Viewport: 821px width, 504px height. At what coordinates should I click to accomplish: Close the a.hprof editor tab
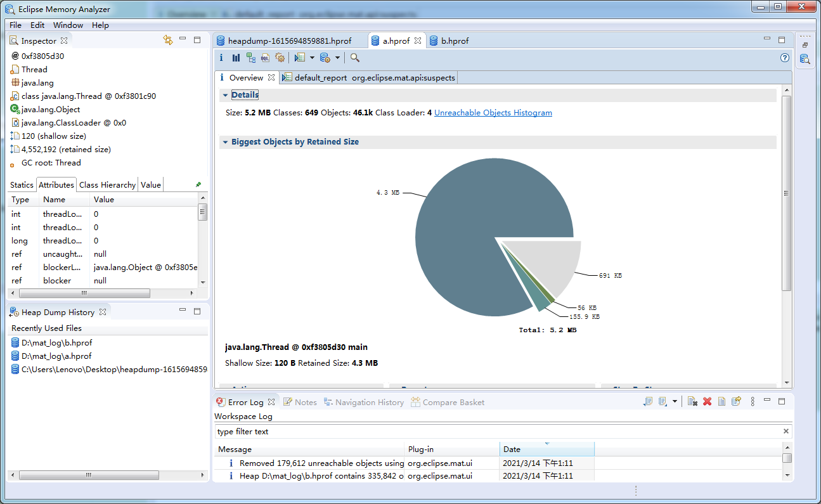coord(417,40)
